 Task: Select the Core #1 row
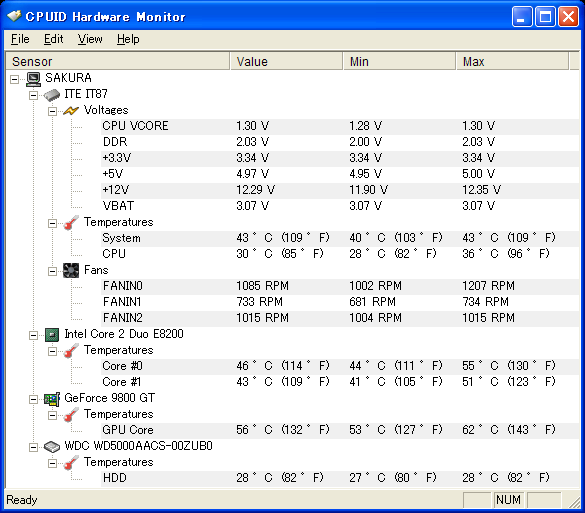click(x=340, y=382)
